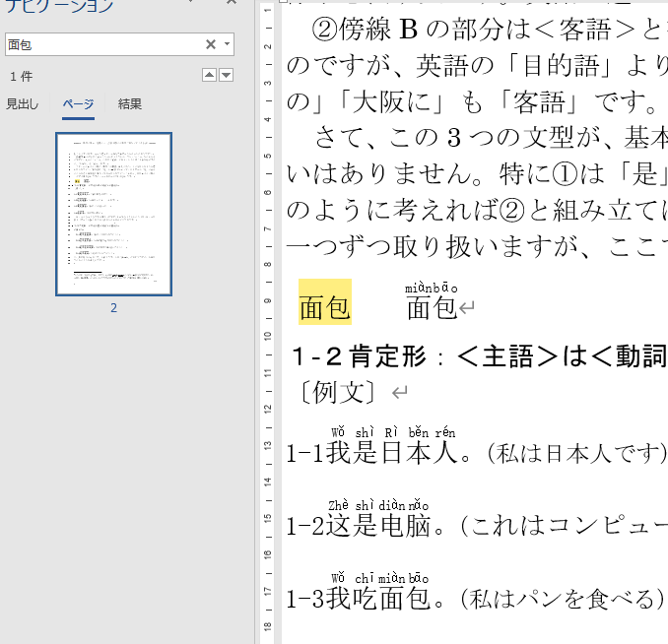The height and width of the screenshot is (644, 668).
Task: Click the vertical ruler at mark 10
Action: [268, 336]
